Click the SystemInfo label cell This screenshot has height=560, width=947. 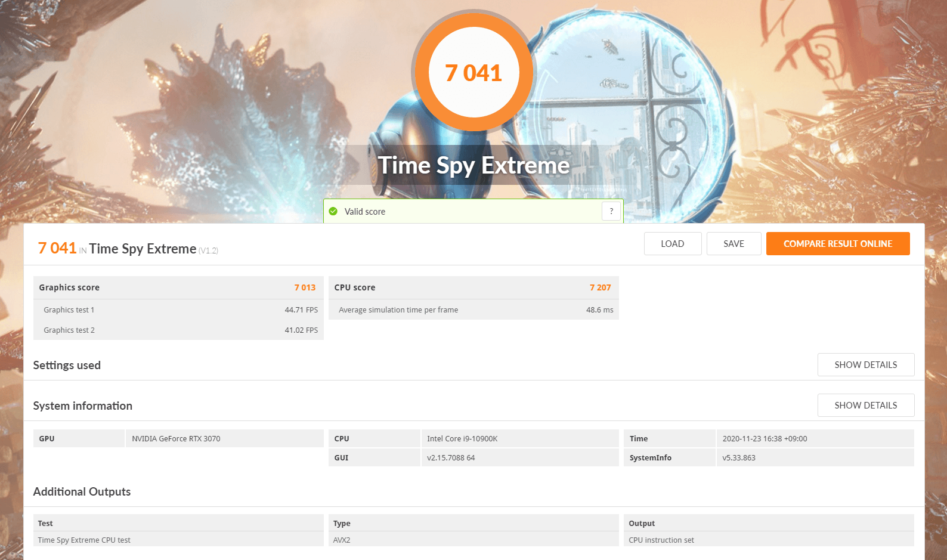tap(670, 457)
